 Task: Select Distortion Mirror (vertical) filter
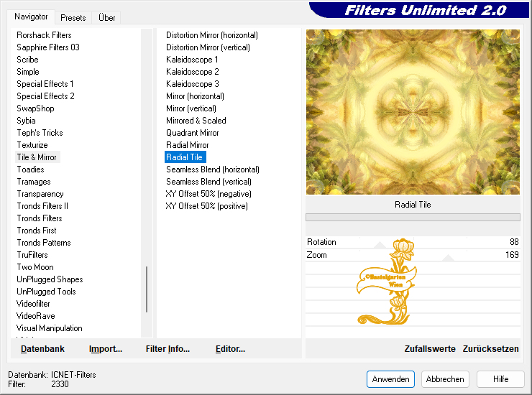click(x=208, y=47)
